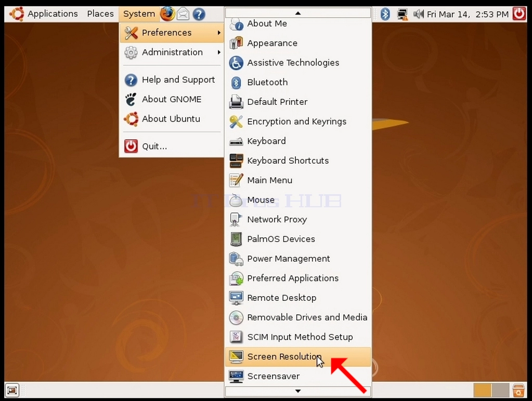Click the red power button in panel
This screenshot has width=532, height=401.
(x=519, y=14)
